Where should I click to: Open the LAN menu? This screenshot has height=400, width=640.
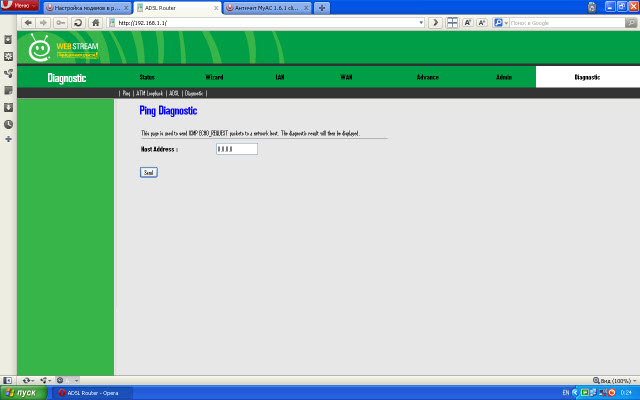tap(280, 77)
